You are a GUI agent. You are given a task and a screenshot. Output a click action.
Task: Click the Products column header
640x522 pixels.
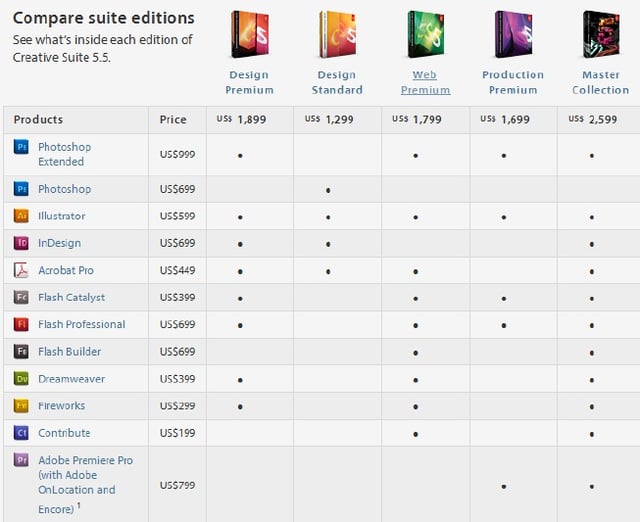click(x=38, y=120)
